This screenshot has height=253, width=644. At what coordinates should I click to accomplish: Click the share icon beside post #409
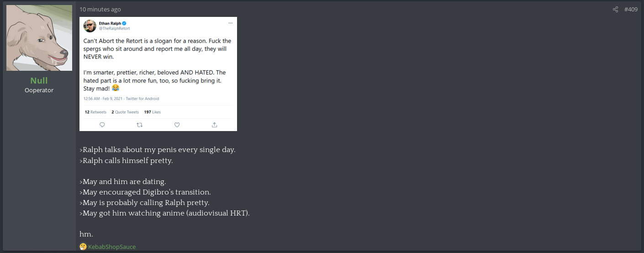pos(615,10)
